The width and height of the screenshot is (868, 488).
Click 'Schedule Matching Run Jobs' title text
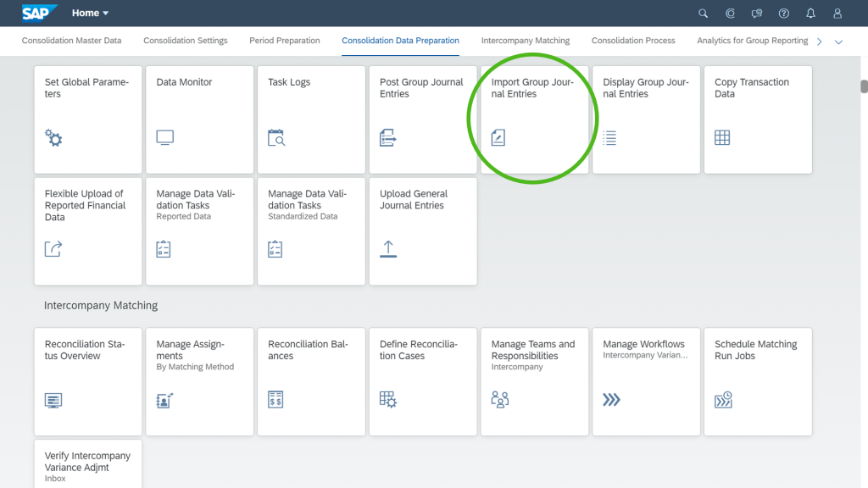click(x=755, y=350)
